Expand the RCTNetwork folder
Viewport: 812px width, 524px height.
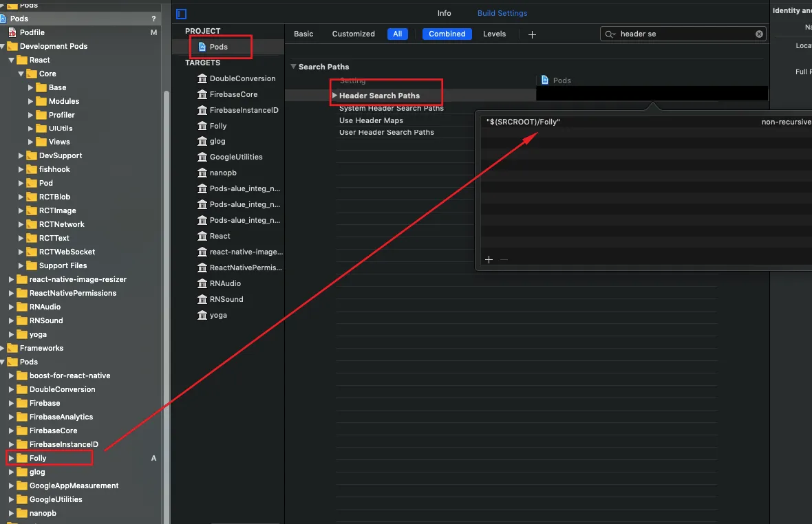21,224
